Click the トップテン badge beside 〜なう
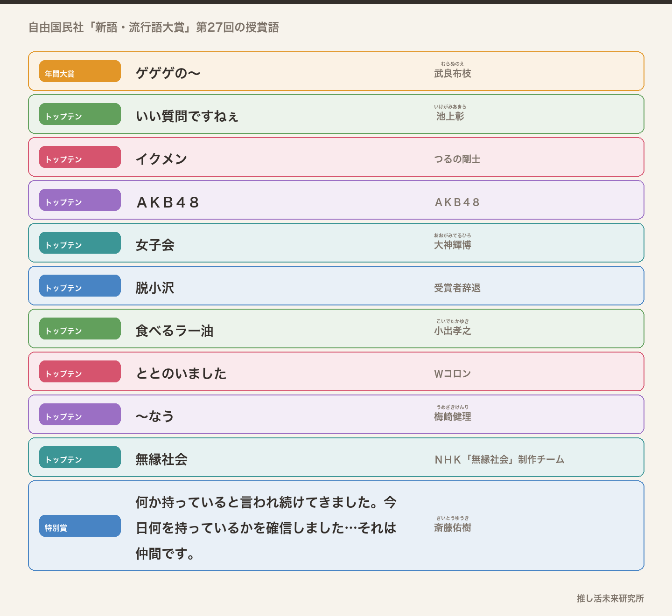The image size is (672, 616). click(x=80, y=415)
